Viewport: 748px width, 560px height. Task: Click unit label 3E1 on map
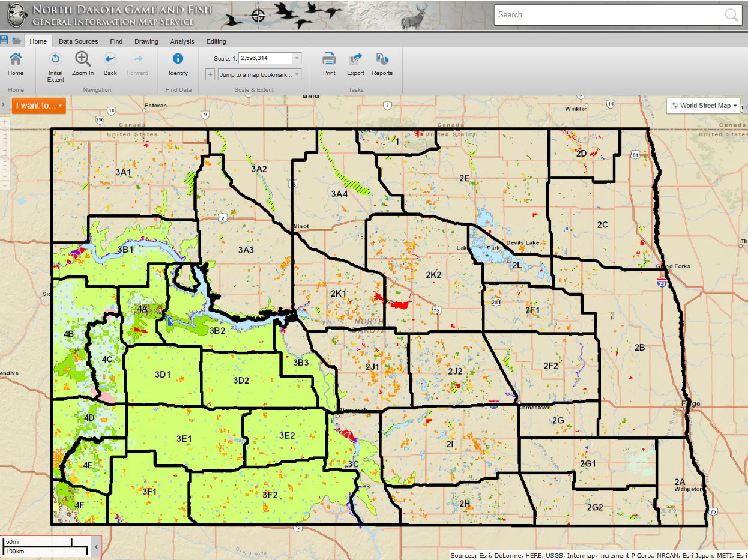[183, 439]
